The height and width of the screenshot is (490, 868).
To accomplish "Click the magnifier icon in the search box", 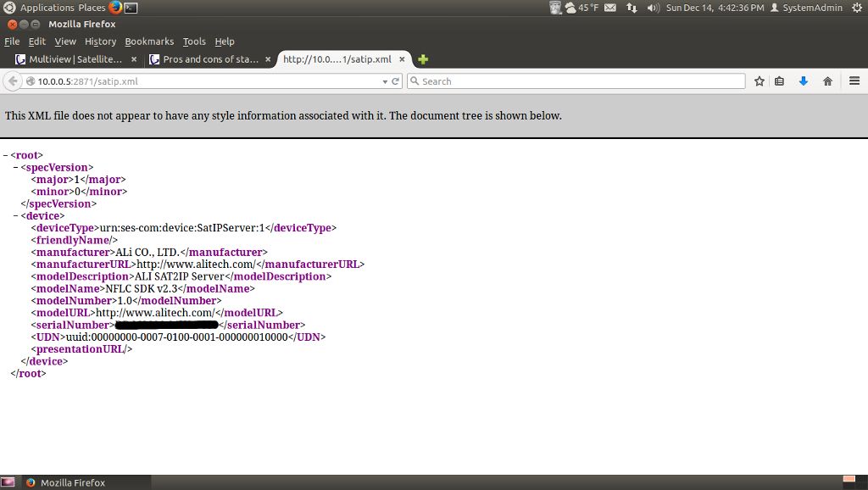I will [x=414, y=81].
